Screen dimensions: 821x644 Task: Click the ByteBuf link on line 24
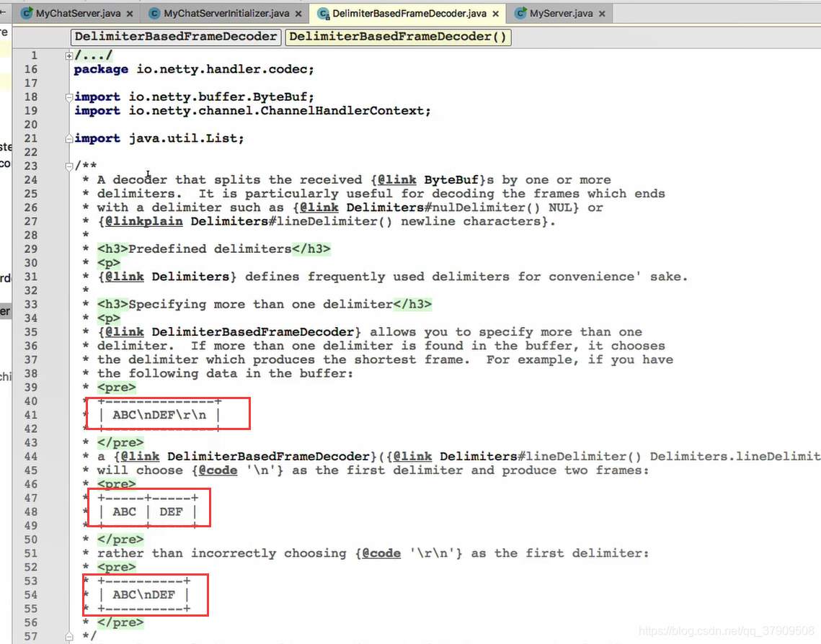click(x=451, y=180)
